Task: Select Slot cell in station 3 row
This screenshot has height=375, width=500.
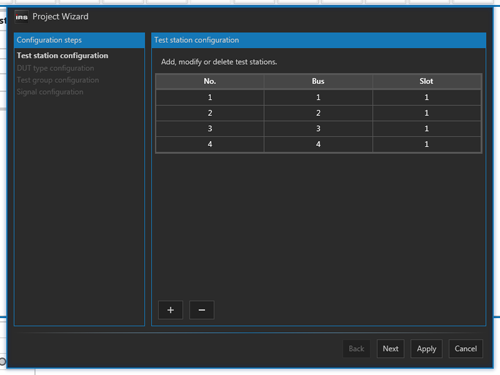Action: point(426,129)
